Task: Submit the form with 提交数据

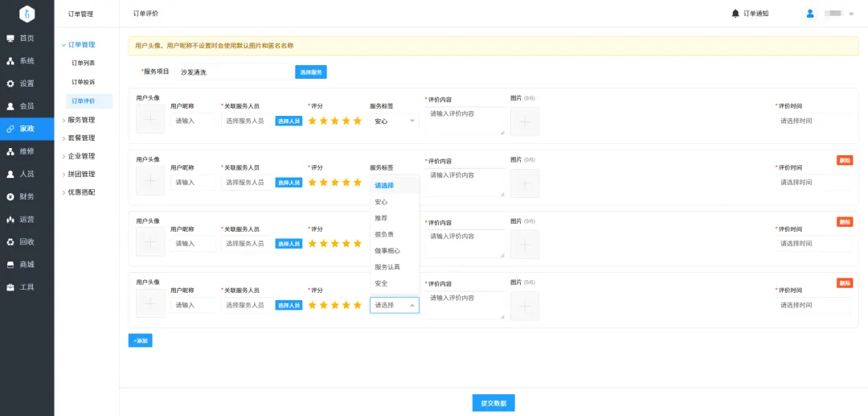Action: pos(493,403)
